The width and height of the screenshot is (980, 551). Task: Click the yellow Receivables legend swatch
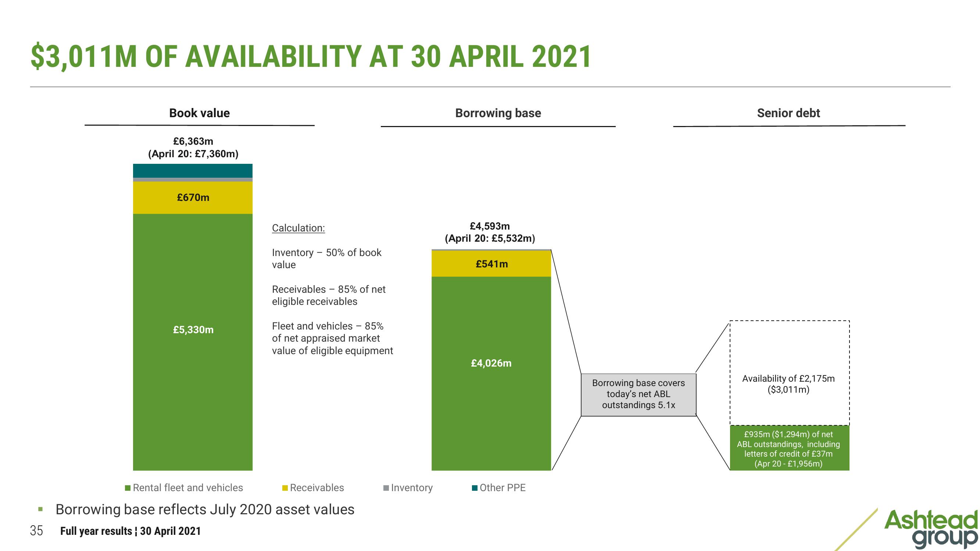tap(285, 488)
